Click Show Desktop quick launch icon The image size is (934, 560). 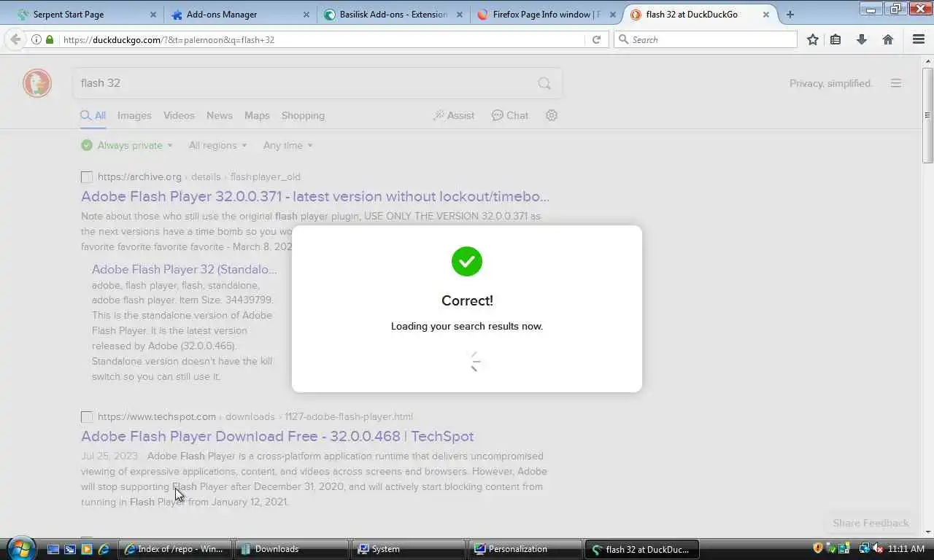pos(53,549)
